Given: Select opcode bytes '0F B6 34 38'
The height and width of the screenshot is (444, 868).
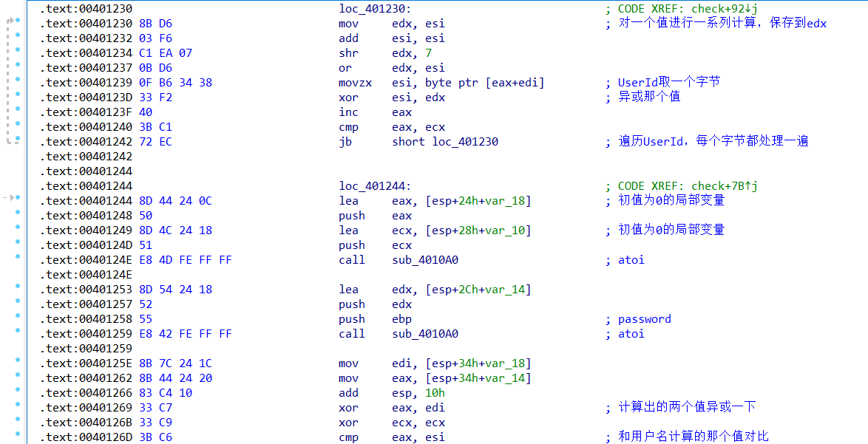Looking at the screenshot, I should pyautogui.click(x=175, y=83).
